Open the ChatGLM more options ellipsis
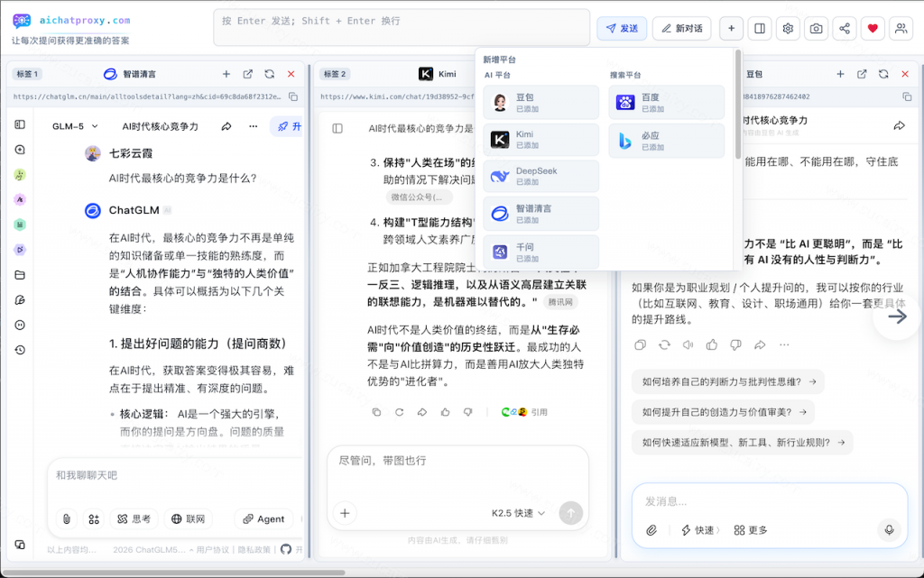The width and height of the screenshot is (924, 578). [x=254, y=126]
